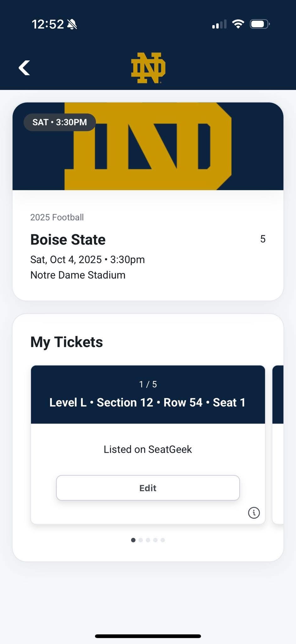Tap the Level L Section 12 ticket header

(148, 395)
